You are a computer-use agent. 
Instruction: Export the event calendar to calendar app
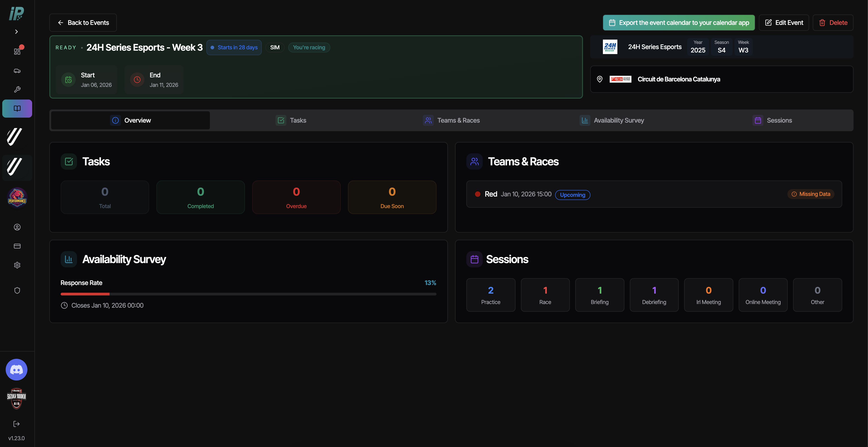click(679, 23)
